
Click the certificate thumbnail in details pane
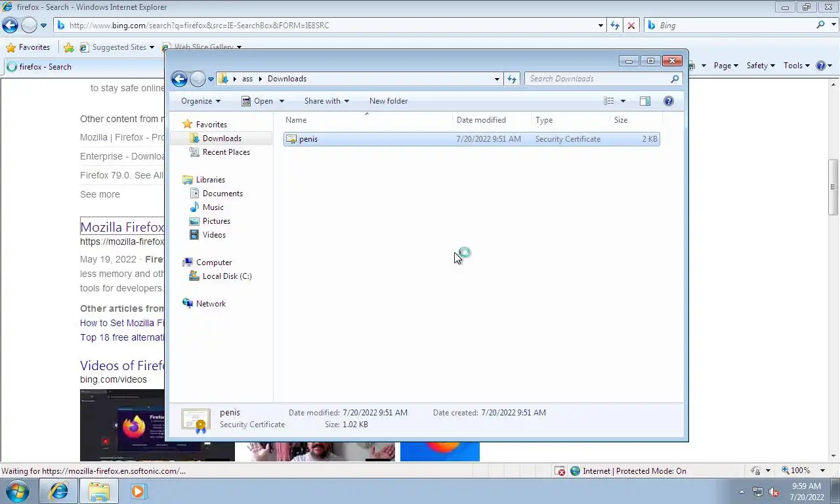(196, 419)
